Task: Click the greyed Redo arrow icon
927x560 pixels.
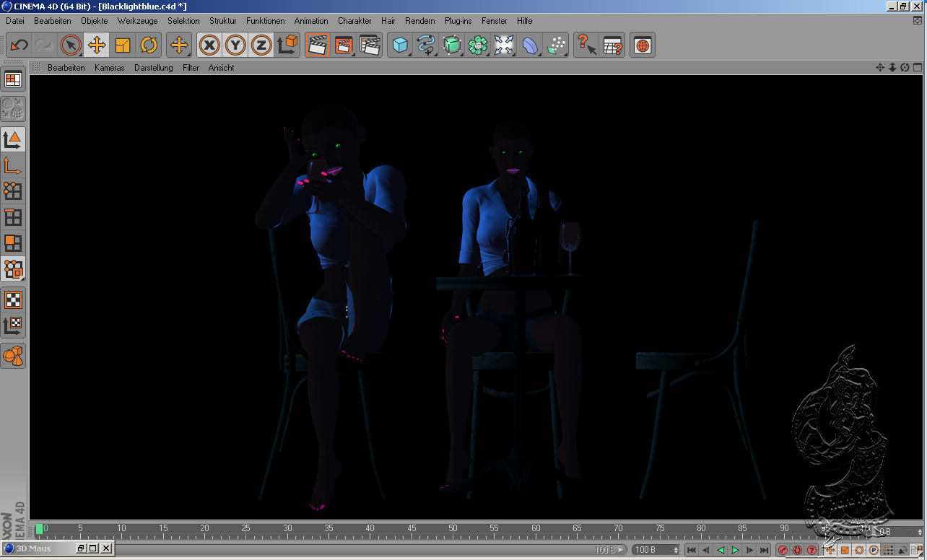Action: point(44,45)
